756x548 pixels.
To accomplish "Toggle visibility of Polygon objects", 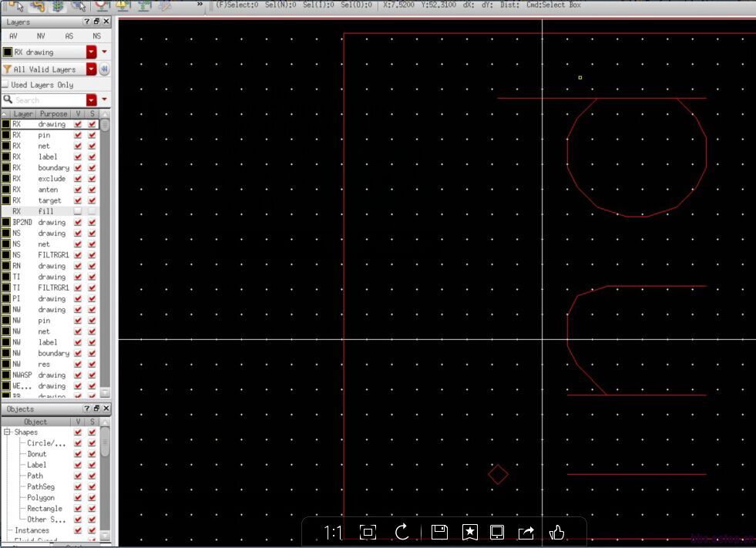I will [78, 497].
